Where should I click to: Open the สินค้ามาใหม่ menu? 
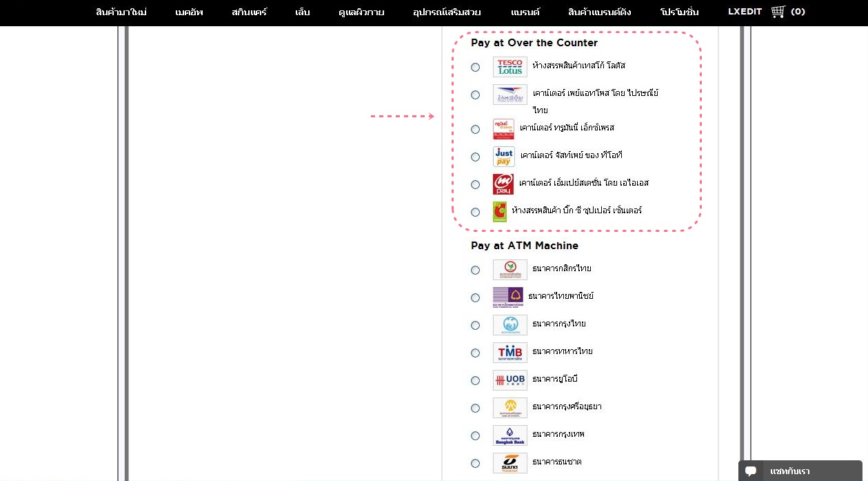[121, 12]
